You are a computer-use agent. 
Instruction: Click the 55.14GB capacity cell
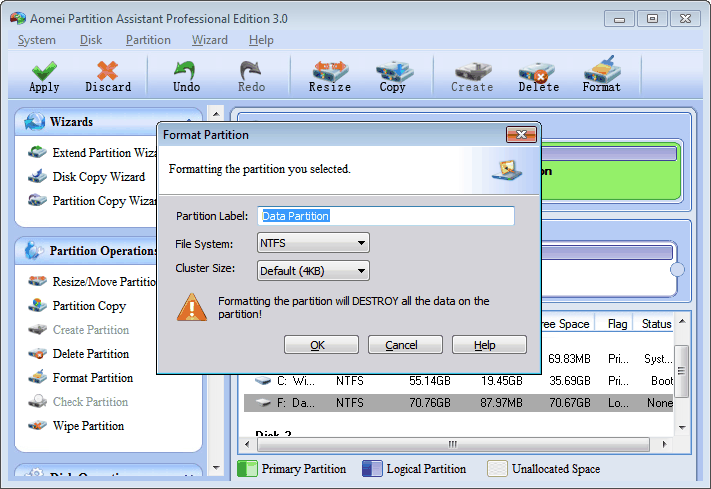coord(429,381)
